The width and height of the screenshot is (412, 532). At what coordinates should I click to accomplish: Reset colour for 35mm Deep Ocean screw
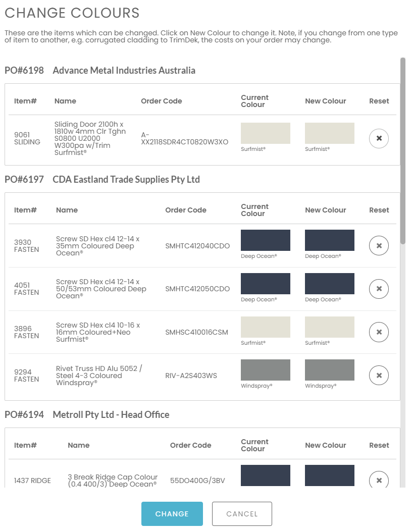click(x=379, y=246)
